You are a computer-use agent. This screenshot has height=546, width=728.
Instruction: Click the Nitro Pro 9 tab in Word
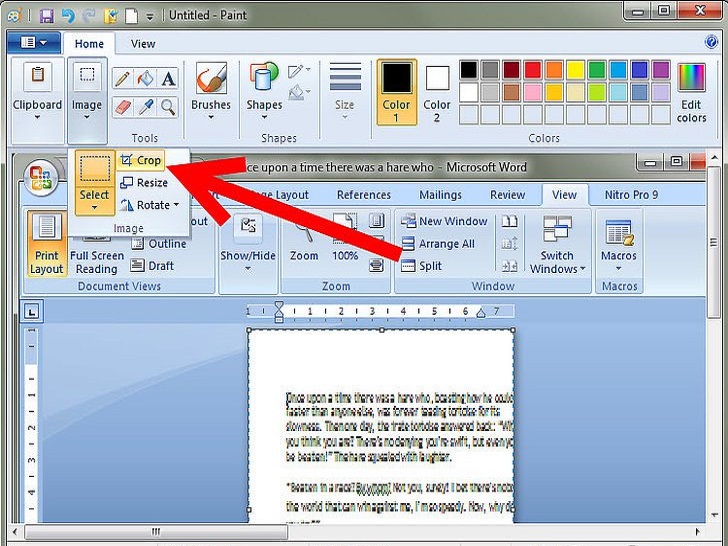[631, 195]
